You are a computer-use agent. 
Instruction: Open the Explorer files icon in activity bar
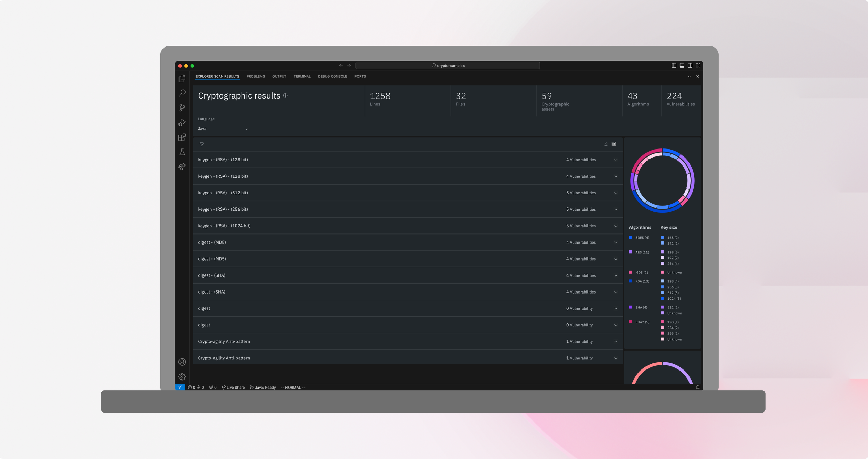(182, 78)
